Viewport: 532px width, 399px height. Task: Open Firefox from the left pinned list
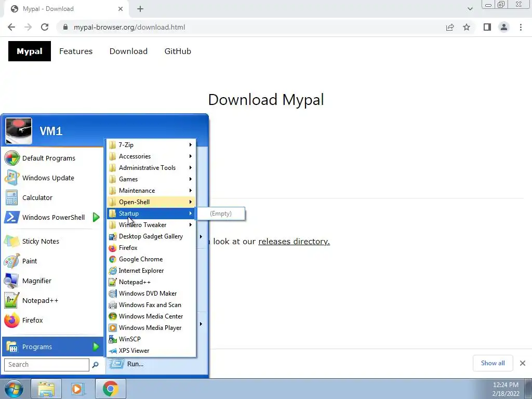coord(52,320)
